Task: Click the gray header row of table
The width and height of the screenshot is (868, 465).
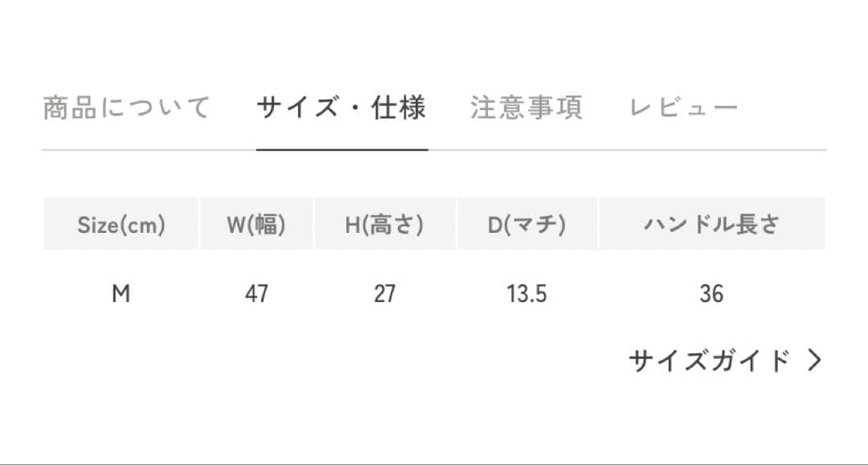Action: tap(434, 224)
